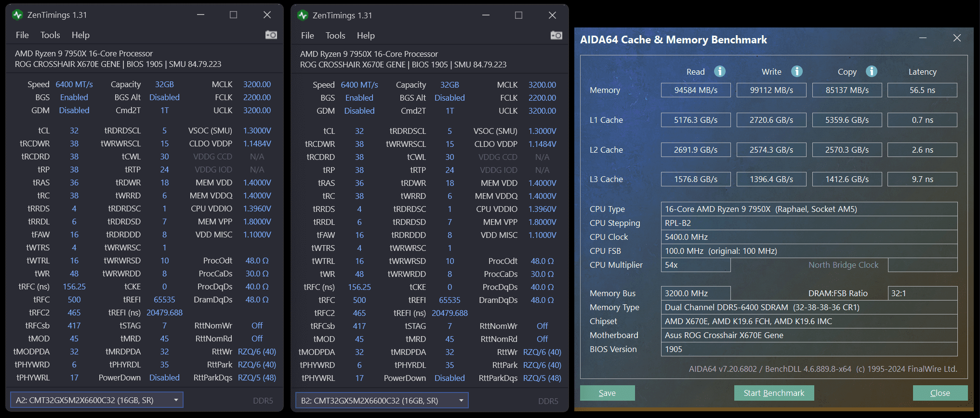Click the right ZenTimings app logo icon
This screenshot has width=980, height=418.
point(303,15)
